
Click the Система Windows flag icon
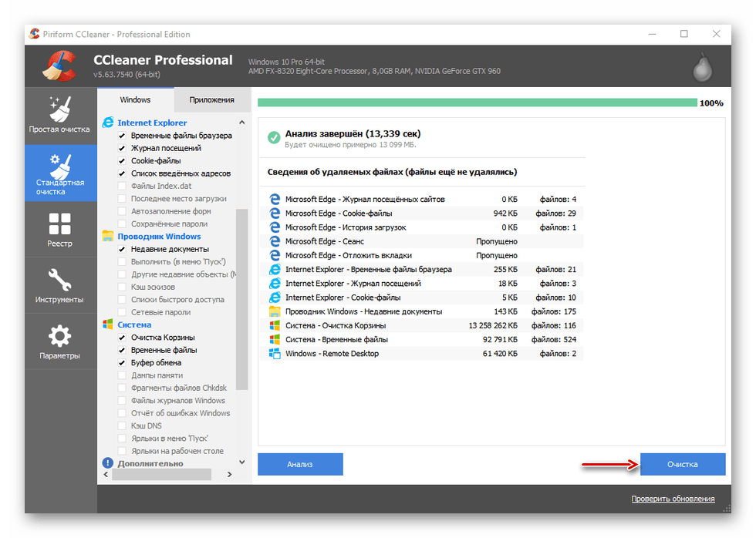(108, 324)
